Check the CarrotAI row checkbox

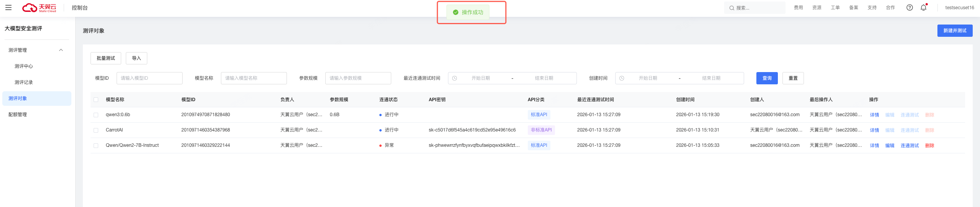[96, 130]
